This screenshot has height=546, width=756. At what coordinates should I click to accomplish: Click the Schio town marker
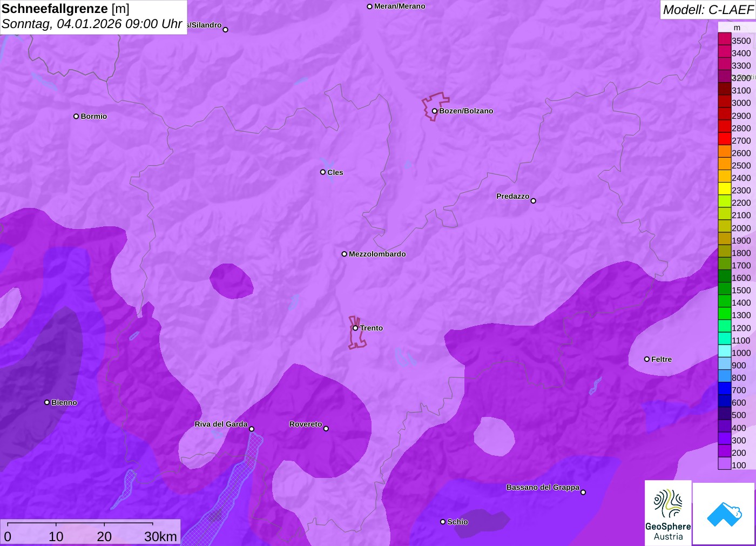[443, 522]
